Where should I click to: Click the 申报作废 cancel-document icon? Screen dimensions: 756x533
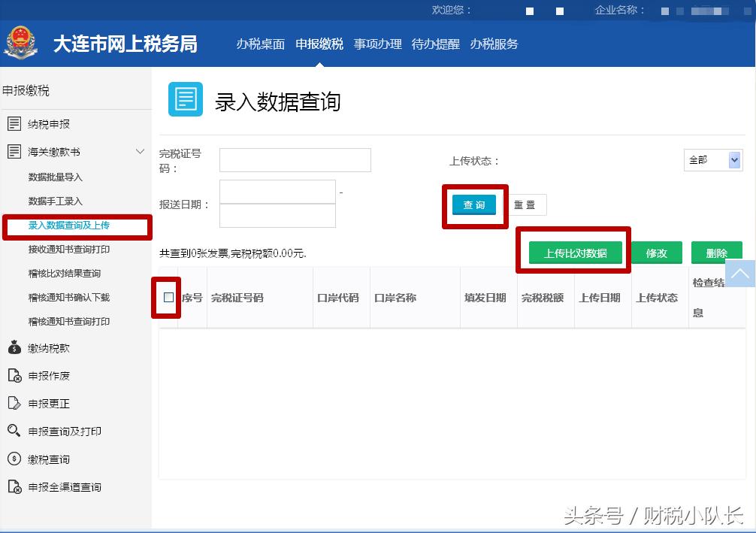[14, 375]
